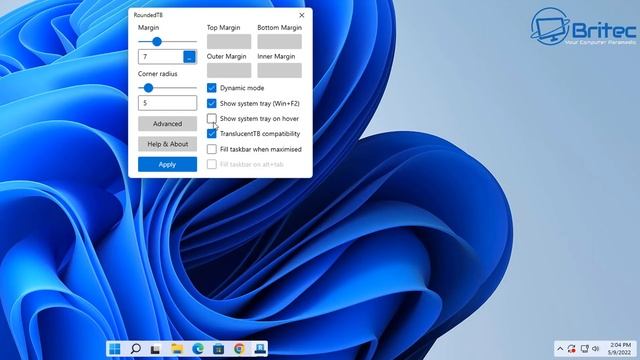Launch Microsoft Edge from the taskbar
The height and width of the screenshot is (360, 640).
(x=198, y=349)
